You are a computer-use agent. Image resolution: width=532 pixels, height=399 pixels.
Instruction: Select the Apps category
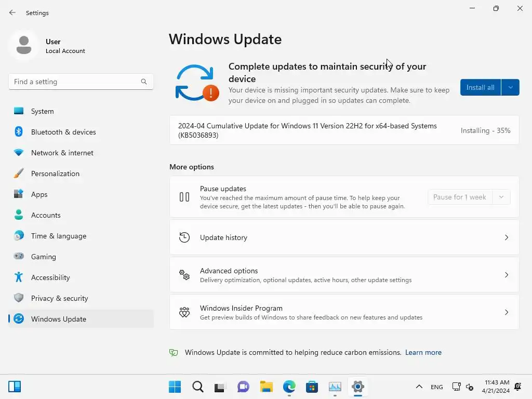click(81, 194)
